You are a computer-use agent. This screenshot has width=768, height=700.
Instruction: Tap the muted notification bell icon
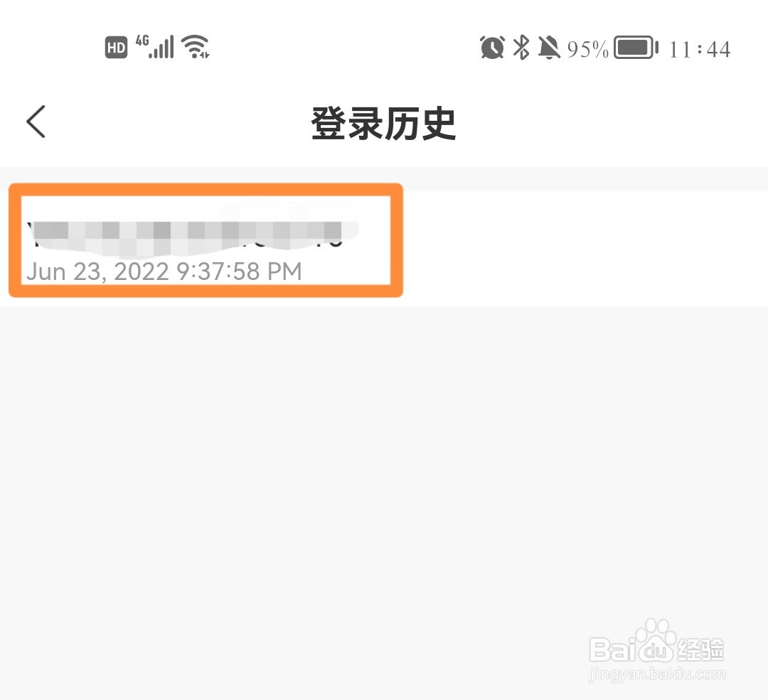(x=549, y=48)
